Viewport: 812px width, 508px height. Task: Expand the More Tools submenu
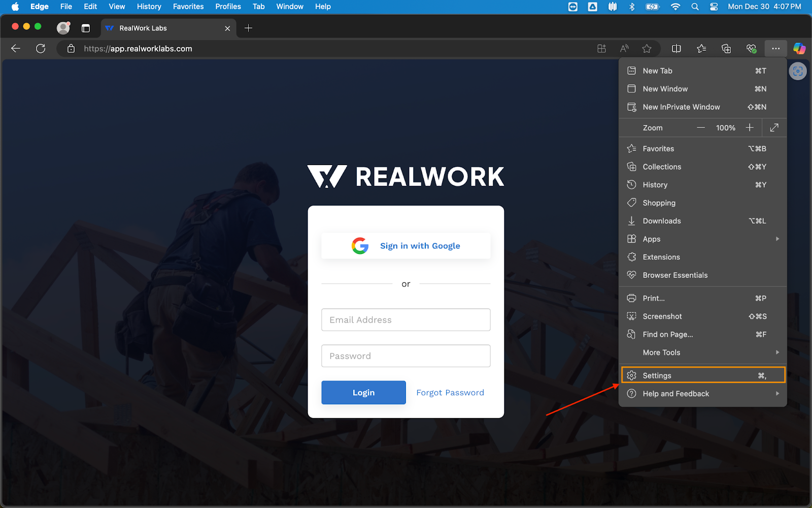point(703,353)
